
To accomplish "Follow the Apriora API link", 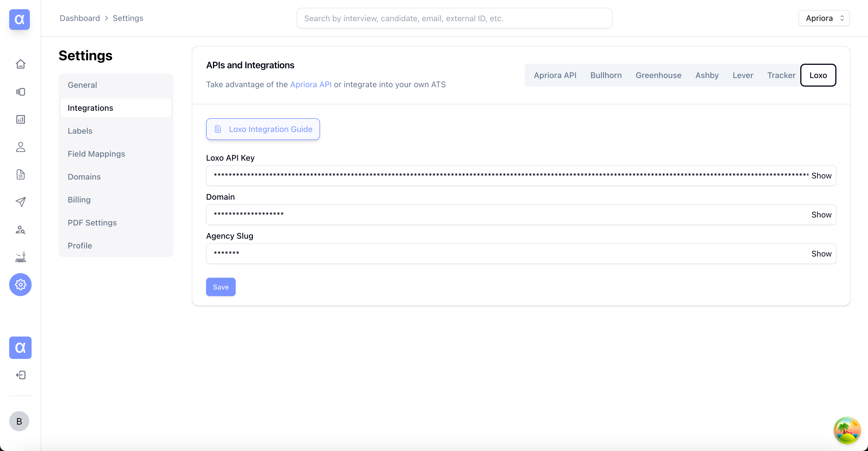I will pos(311,84).
